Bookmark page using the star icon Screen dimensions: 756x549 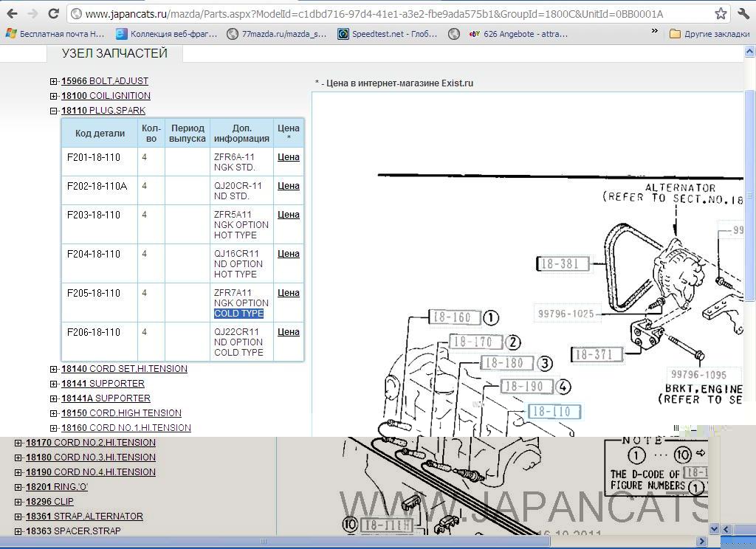(x=721, y=14)
